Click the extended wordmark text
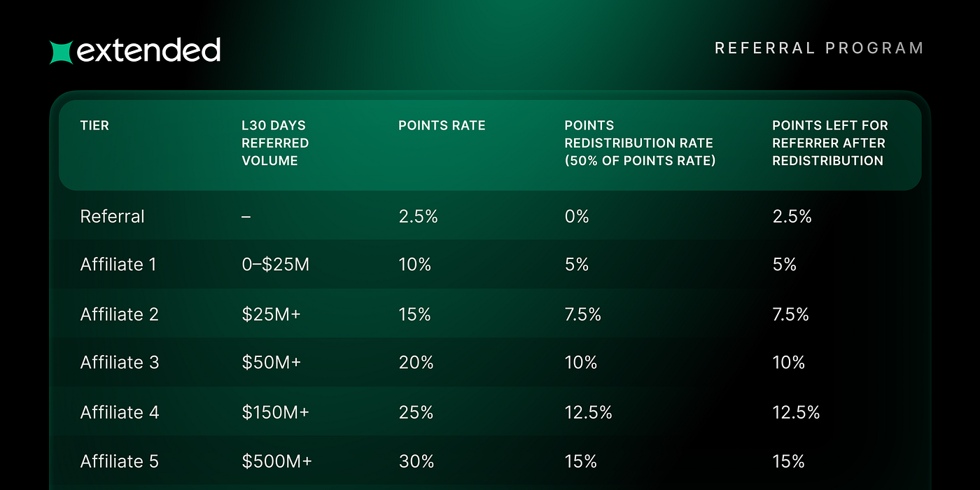This screenshot has width=980, height=490. coord(148,50)
